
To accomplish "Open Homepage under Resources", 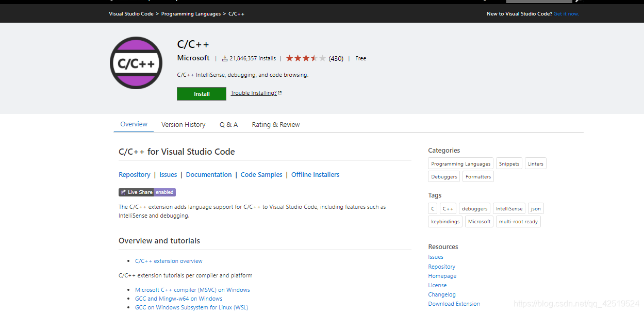I will click(x=442, y=276).
